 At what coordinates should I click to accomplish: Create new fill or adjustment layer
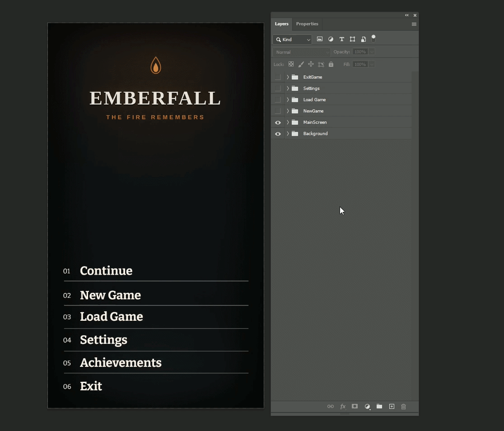368,407
